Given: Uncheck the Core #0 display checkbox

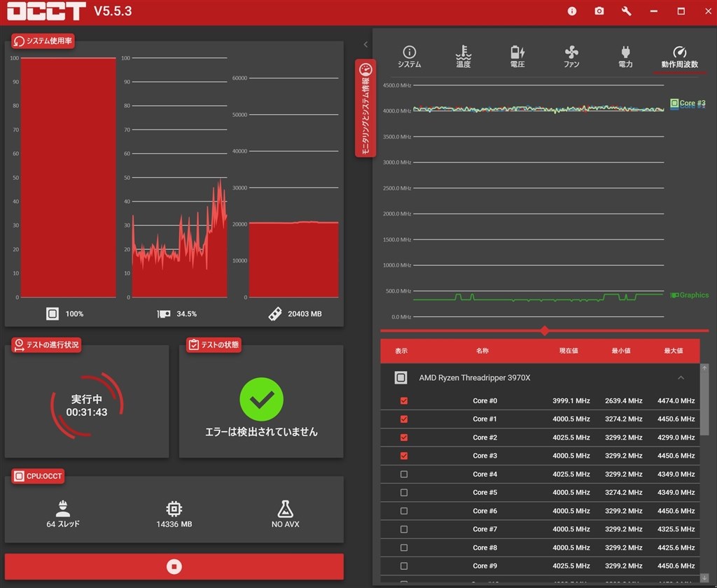Looking at the screenshot, I should tap(404, 401).
